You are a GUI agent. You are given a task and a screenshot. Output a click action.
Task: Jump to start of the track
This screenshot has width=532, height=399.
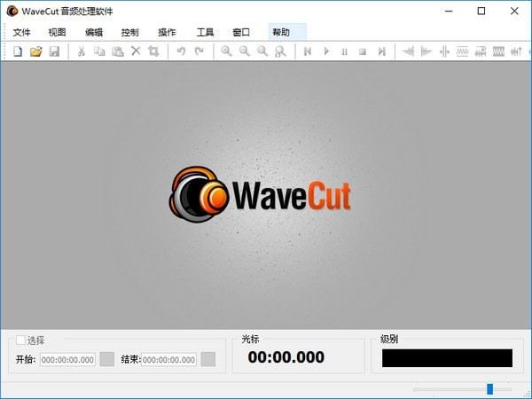(x=308, y=51)
